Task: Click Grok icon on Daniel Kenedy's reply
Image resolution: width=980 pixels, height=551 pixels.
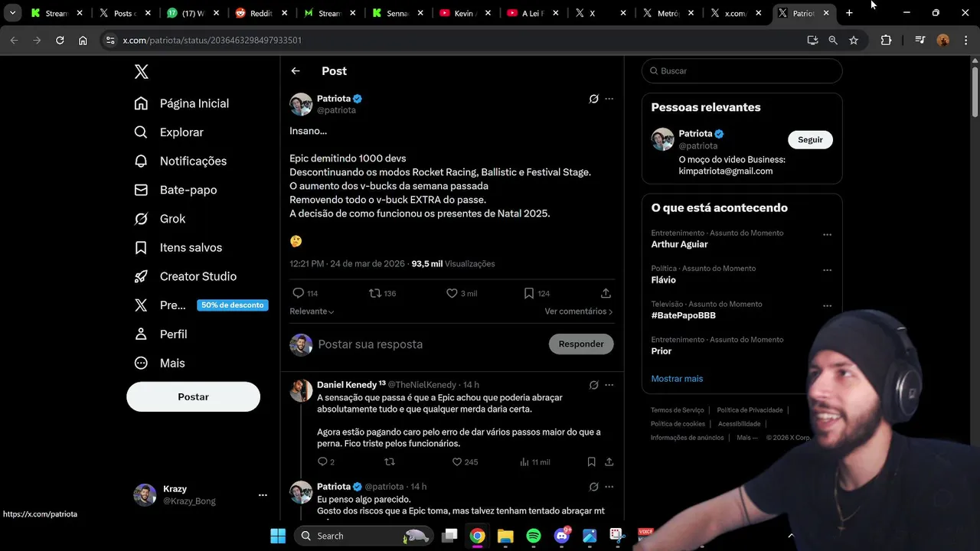Action: 593,385
